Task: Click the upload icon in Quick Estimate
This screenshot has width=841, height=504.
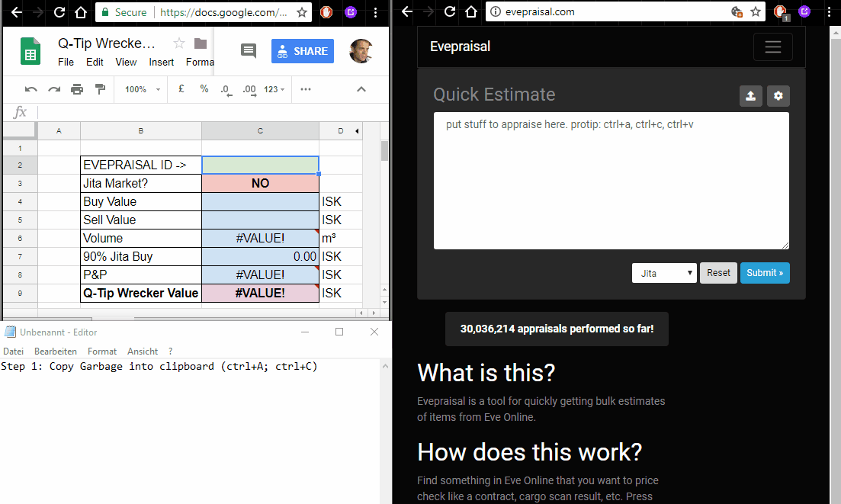Action: 750,96
